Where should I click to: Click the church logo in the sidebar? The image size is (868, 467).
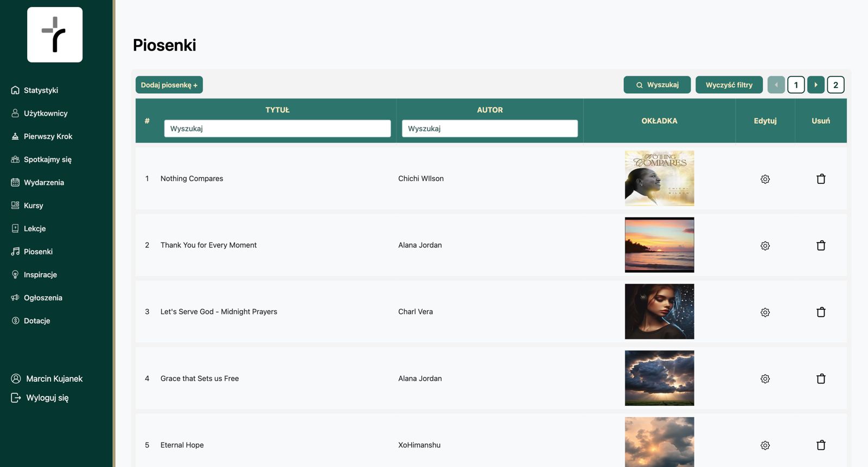coord(55,35)
